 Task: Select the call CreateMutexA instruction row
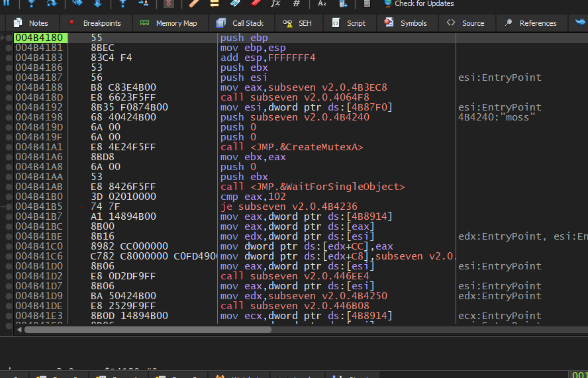tap(291, 147)
